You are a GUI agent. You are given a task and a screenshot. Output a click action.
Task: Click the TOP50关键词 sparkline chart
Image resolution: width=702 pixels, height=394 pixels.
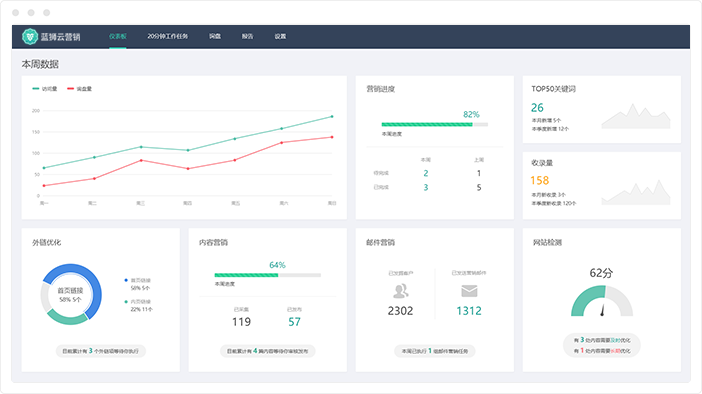tap(636, 116)
